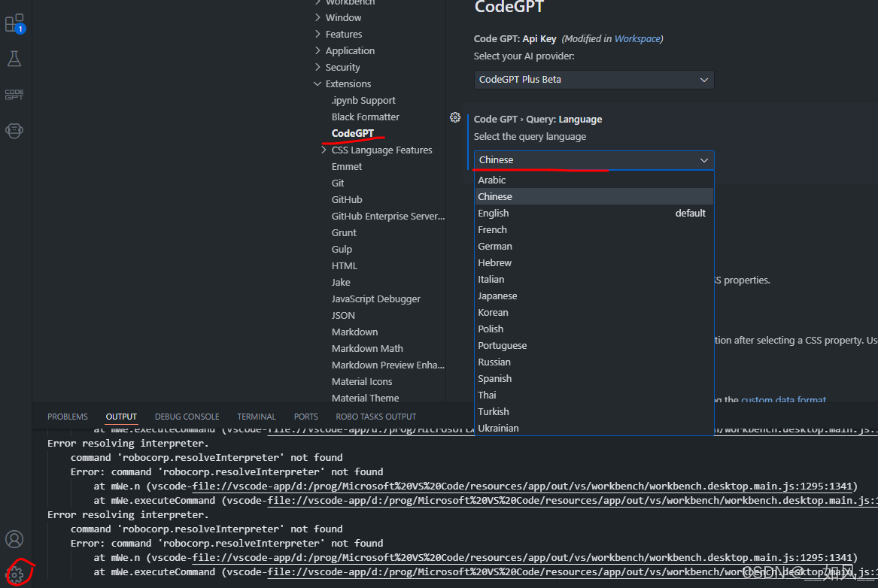Image resolution: width=878 pixels, height=588 pixels.
Task: Open the Manage gear icon
Action: [x=16, y=574]
